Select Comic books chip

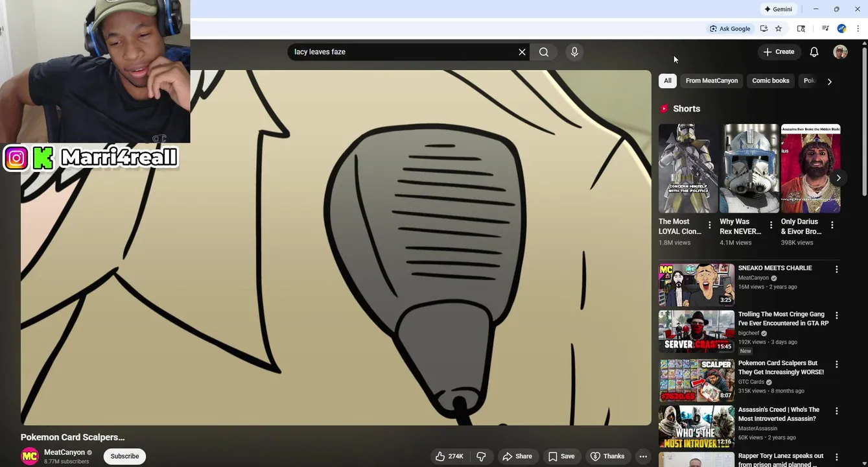click(x=771, y=81)
